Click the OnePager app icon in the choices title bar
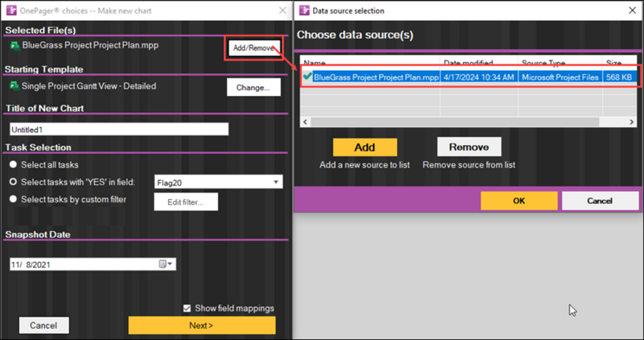 click(x=11, y=10)
